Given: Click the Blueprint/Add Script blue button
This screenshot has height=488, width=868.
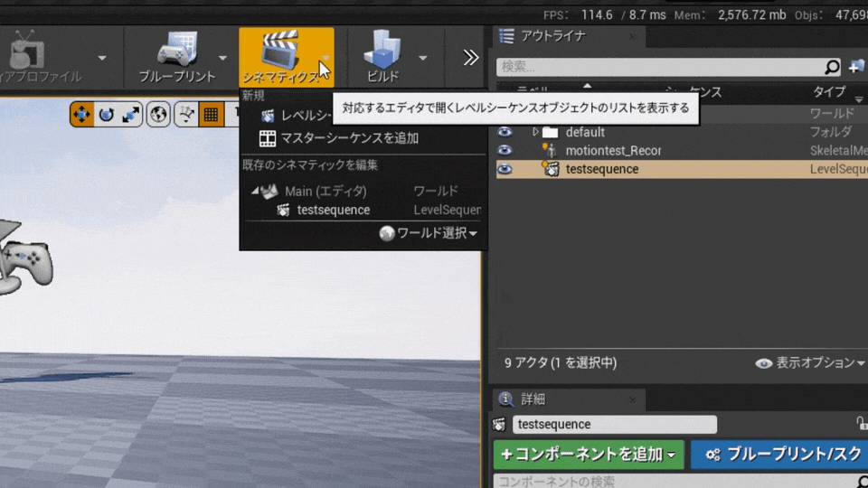Looking at the screenshot, I should click(x=779, y=455).
